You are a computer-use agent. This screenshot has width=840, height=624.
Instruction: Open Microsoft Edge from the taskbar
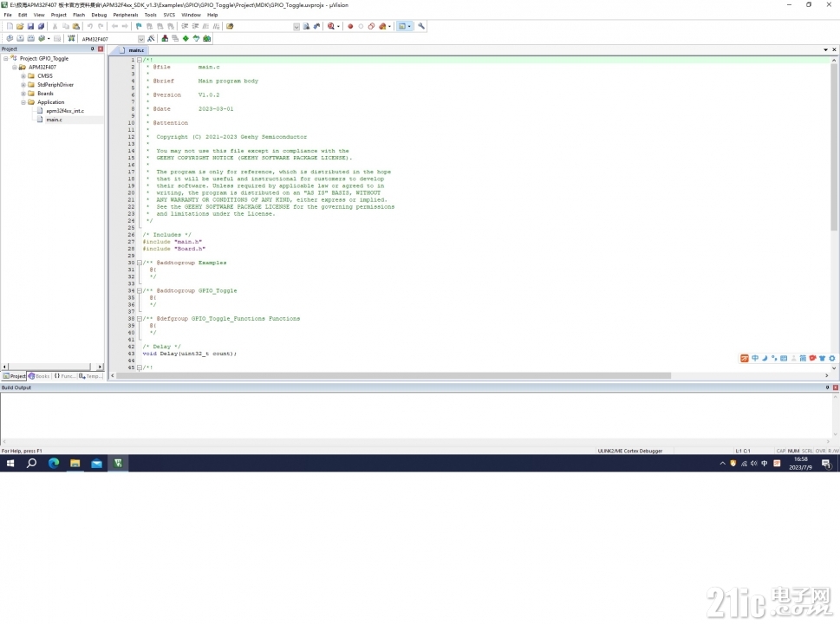click(54, 464)
